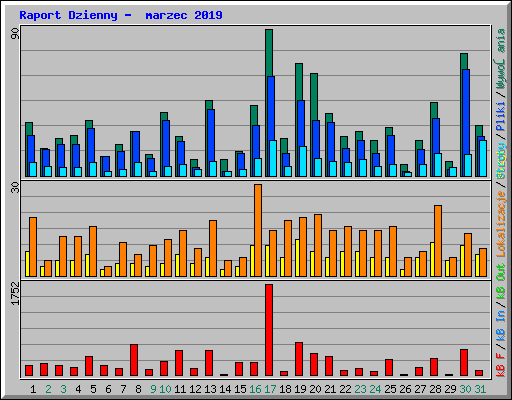Click the '90' scale label of top chart

[15, 33]
